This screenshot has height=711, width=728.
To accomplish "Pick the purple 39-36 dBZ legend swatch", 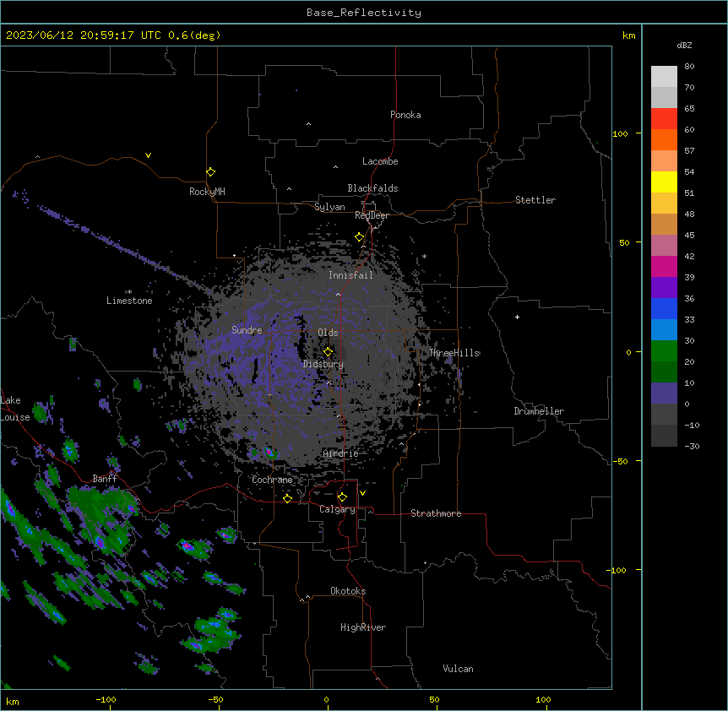I will [664, 287].
